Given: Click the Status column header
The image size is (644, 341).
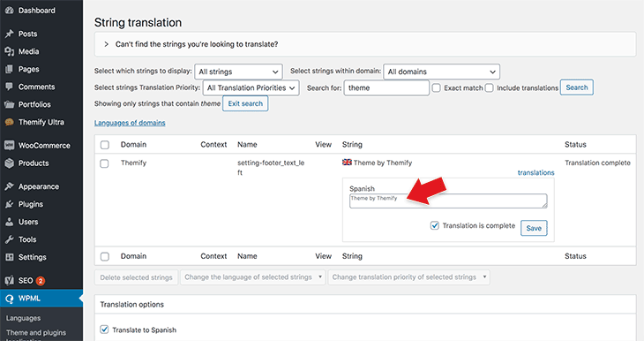Looking at the screenshot, I should [x=575, y=144].
